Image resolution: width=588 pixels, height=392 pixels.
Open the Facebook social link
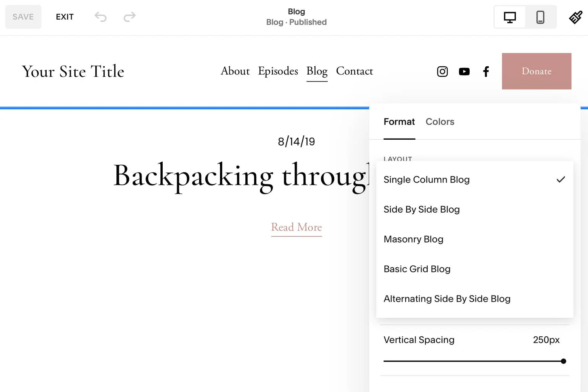[x=486, y=71]
